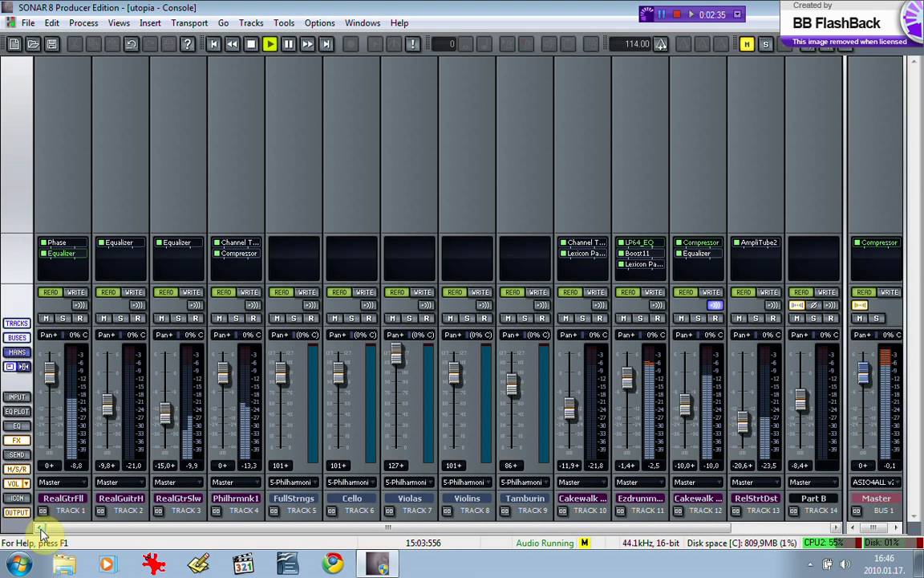Solo the RealGuitrH track

tap(121, 319)
